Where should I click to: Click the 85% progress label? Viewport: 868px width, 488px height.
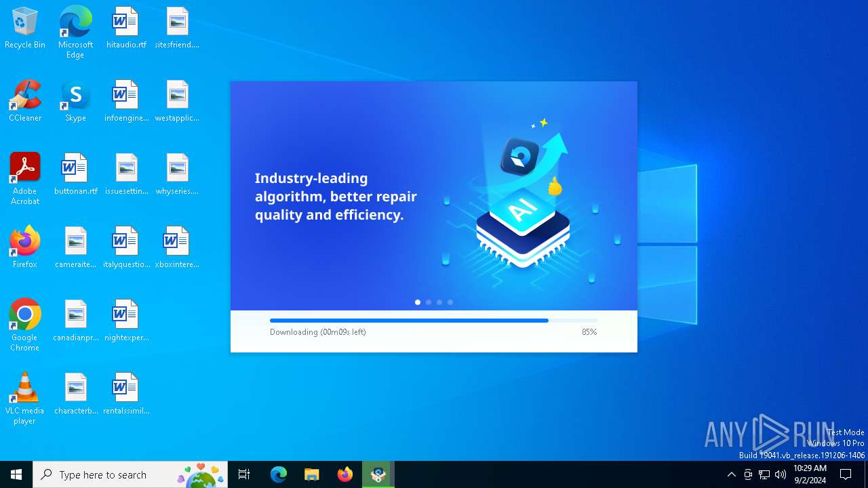tap(589, 332)
